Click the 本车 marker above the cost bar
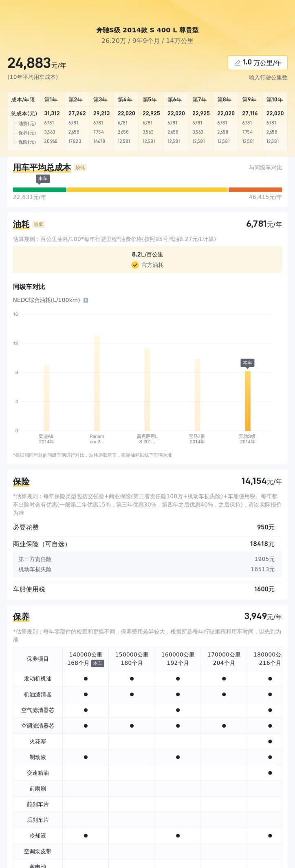This screenshot has width=295, height=868. pos(43,179)
